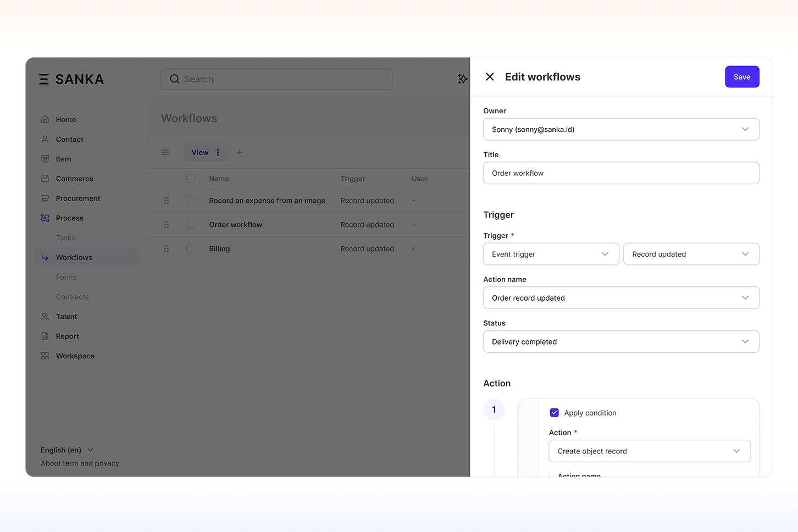
Task: Open the About term and privacy link
Action: click(x=80, y=463)
